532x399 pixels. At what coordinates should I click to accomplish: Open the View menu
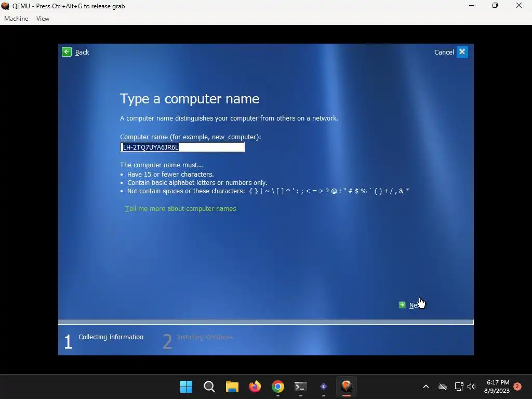tap(43, 19)
